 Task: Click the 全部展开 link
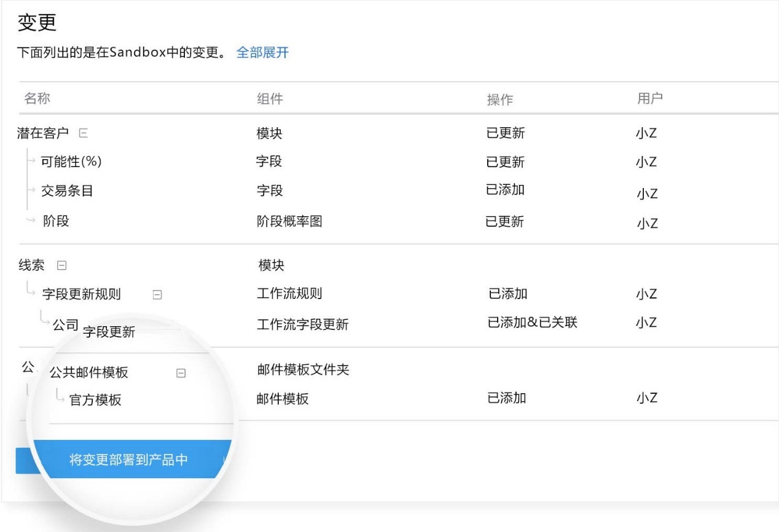coord(262,53)
